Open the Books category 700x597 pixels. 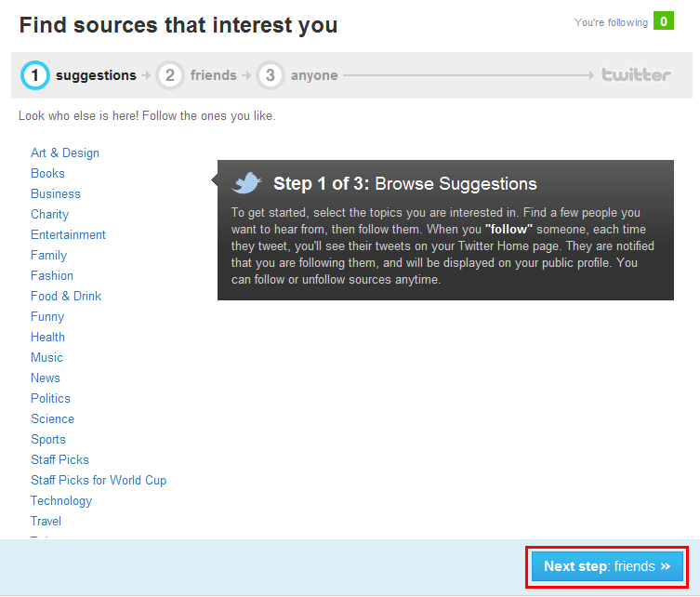(x=47, y=173)
